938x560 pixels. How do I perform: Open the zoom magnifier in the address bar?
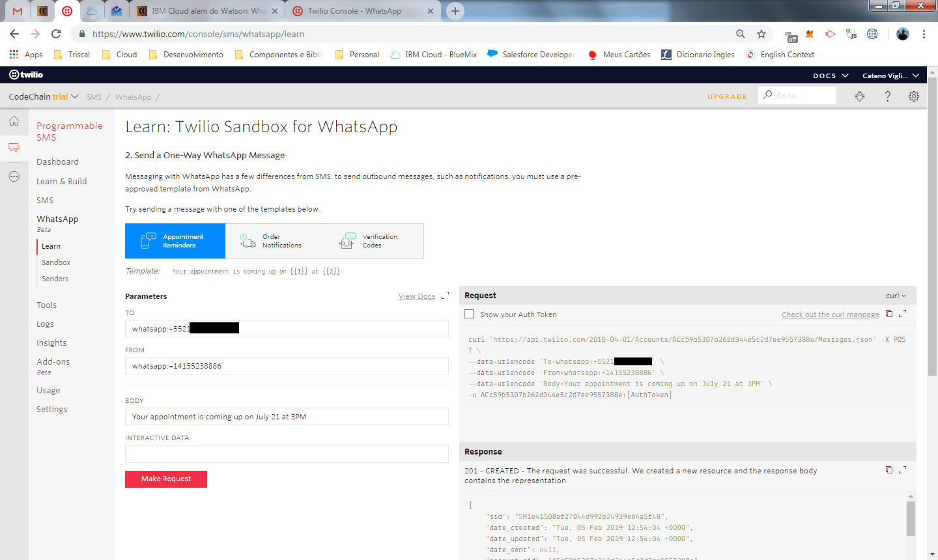741,34
